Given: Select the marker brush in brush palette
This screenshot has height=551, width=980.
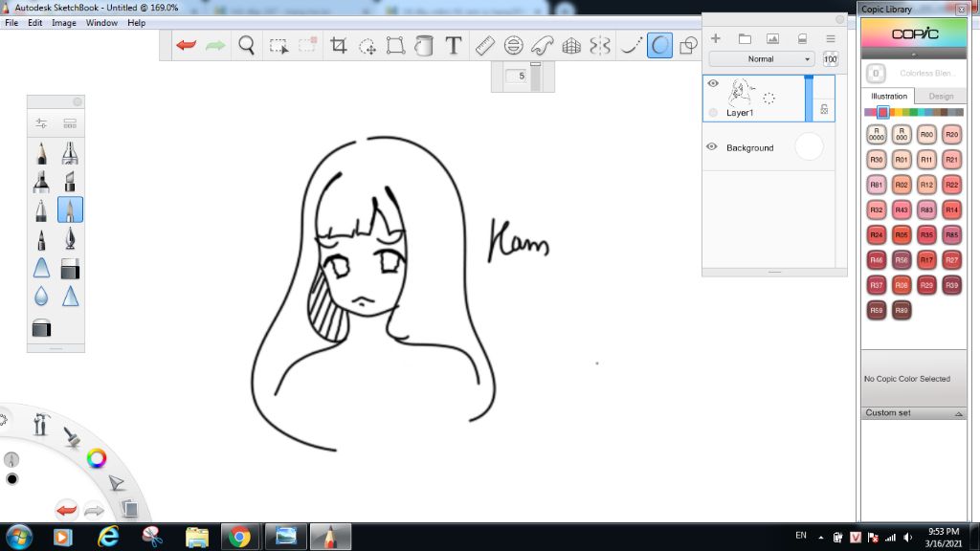Looking at the screenshot, I should pyautogui.click(x=41, y=181).
